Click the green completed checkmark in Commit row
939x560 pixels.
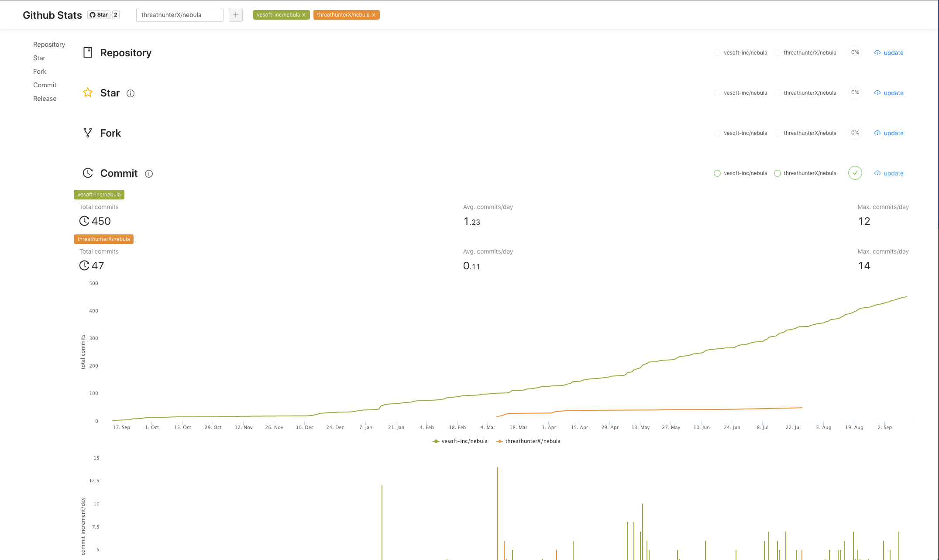(x=855, y=173)
